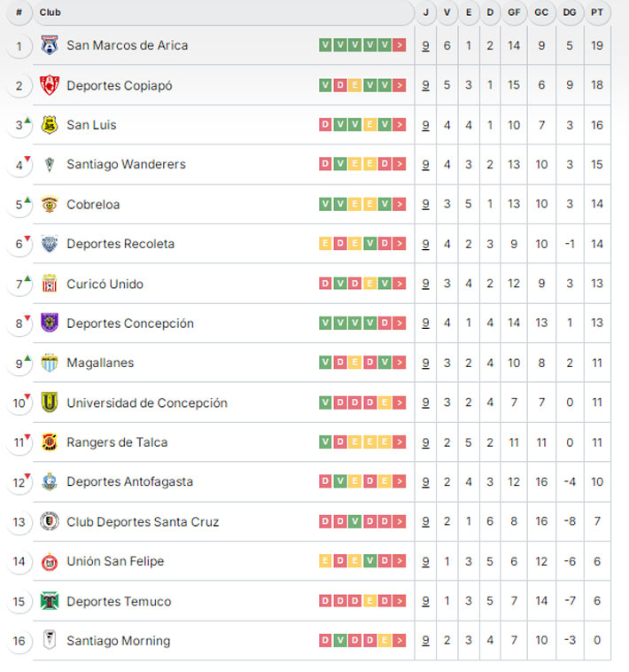This screenshot has width=629, height=672.
Task: Click the Deportes Copiapó club badge
Action: [x=50, y=85]
